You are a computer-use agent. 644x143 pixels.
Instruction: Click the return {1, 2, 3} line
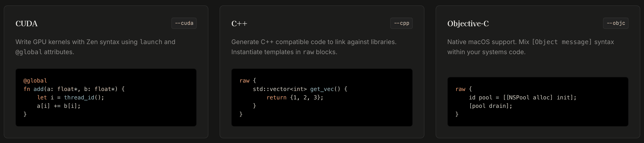tap(295, 98)
